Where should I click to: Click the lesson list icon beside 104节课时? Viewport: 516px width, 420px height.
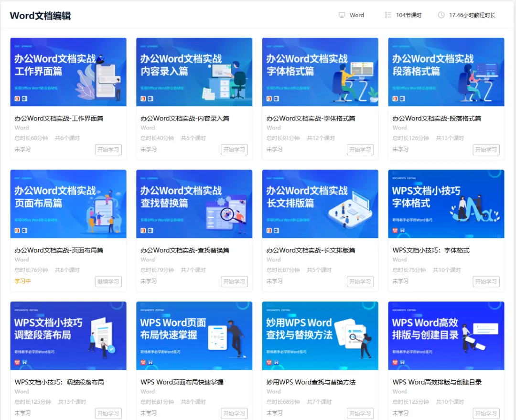tap(388, 15)
